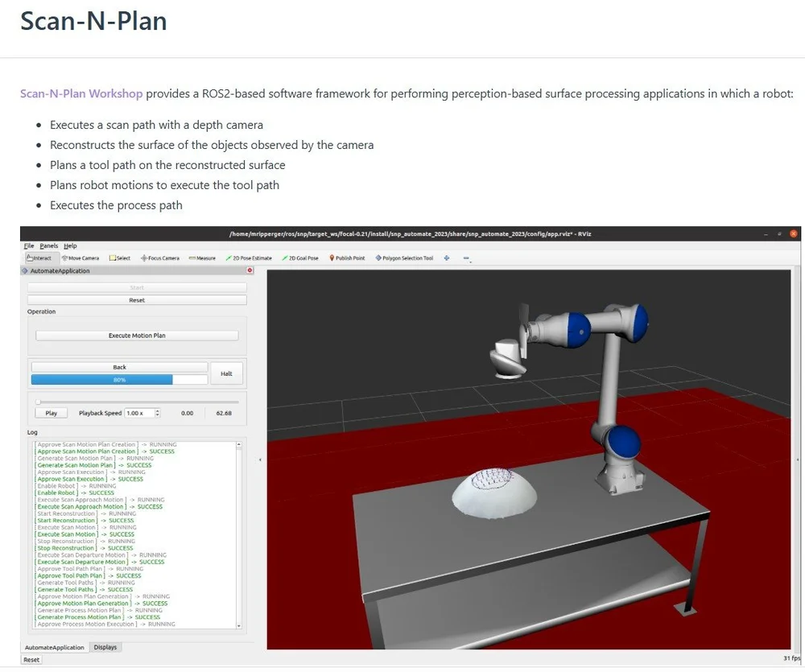Click log line Generate Tool Paths SUCCESS

[x=84, y=590]
